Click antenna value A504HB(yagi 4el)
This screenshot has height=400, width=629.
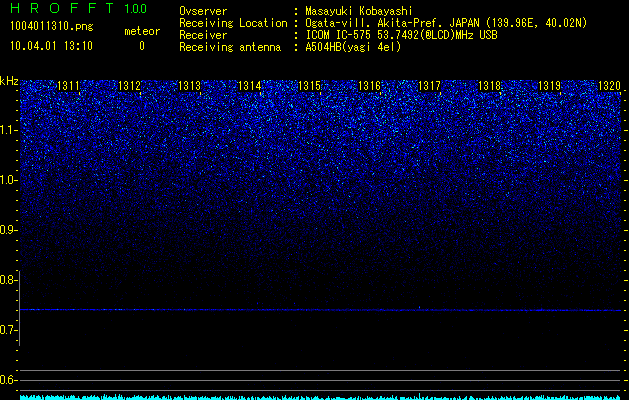point(353,47)
